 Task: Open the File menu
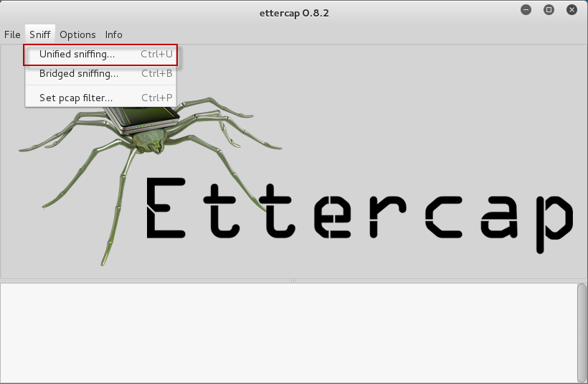click(12, 34)
